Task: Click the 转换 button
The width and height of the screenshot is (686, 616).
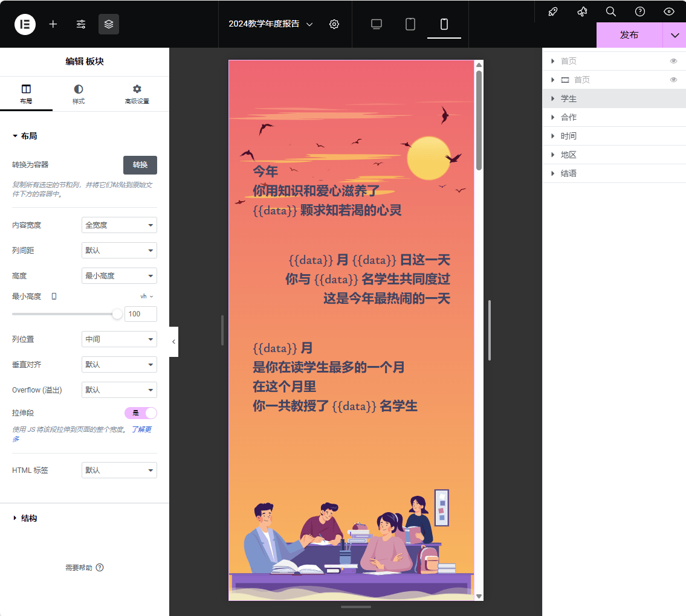Action: click(x=140, y=165)
